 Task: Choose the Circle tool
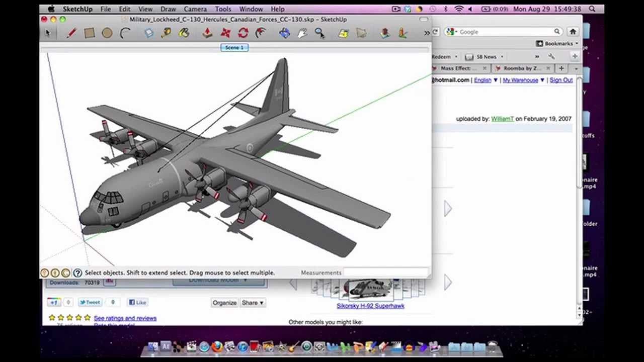[107, 33]
